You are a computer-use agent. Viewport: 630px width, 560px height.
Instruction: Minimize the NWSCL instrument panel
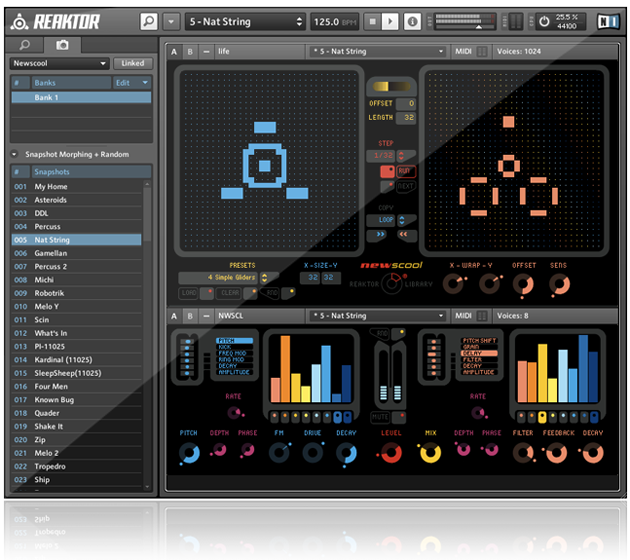206,316
